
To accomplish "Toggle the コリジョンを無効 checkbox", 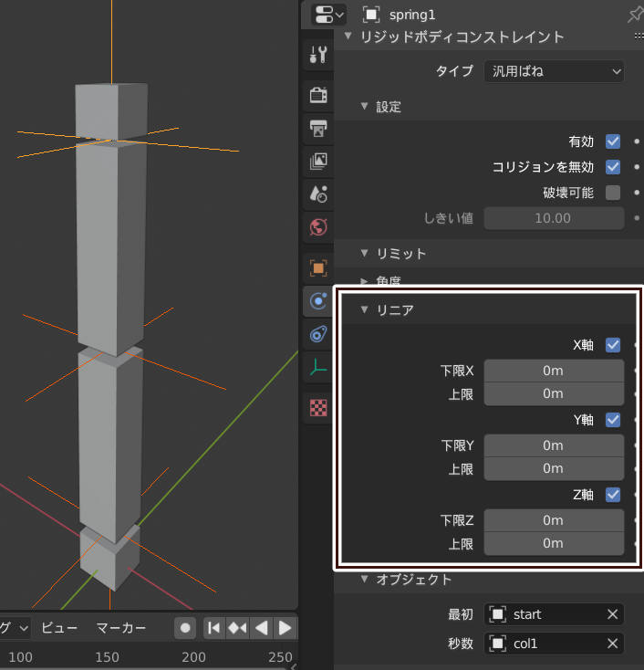I will point(612,167).
